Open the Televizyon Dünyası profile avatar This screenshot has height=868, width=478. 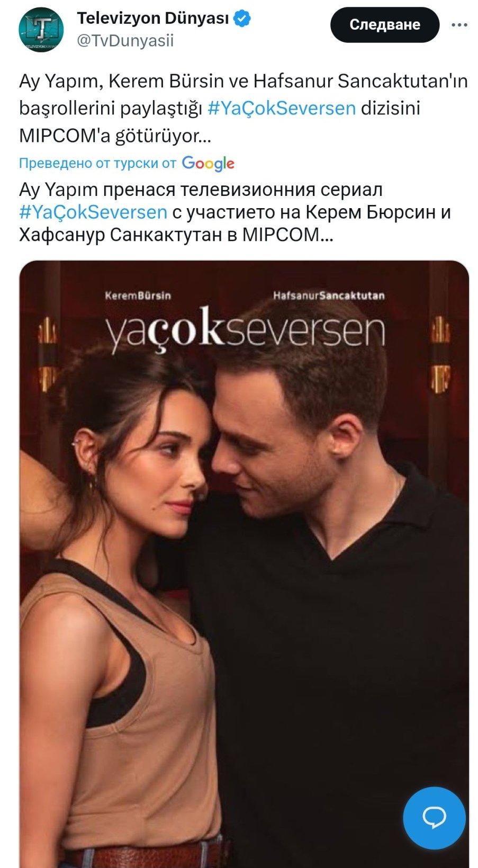click(x=41, y=30)
